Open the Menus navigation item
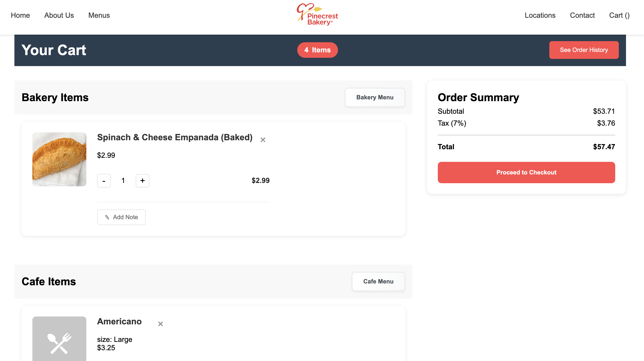Screen dimensions: 644x361 tap(99, 15)
